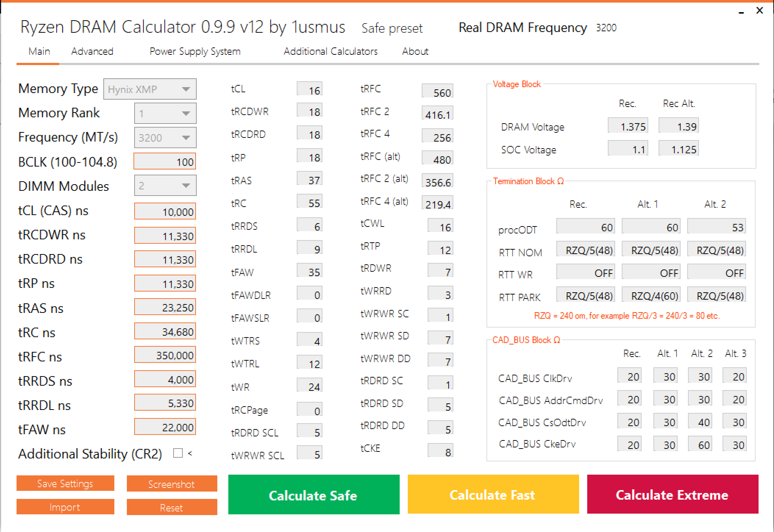
Task: Click the Reset button
Action: coord(171,507)
